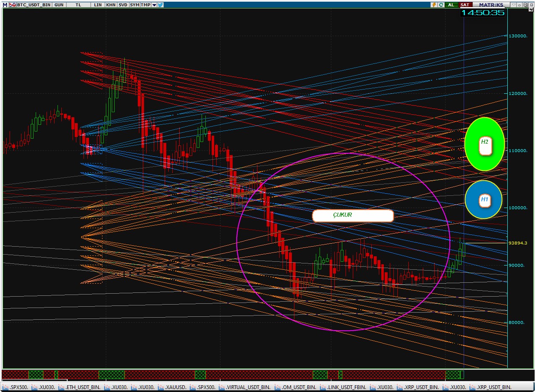Toggle the SVD option
The width and height of the screenshot is (535, 392).
123,5
